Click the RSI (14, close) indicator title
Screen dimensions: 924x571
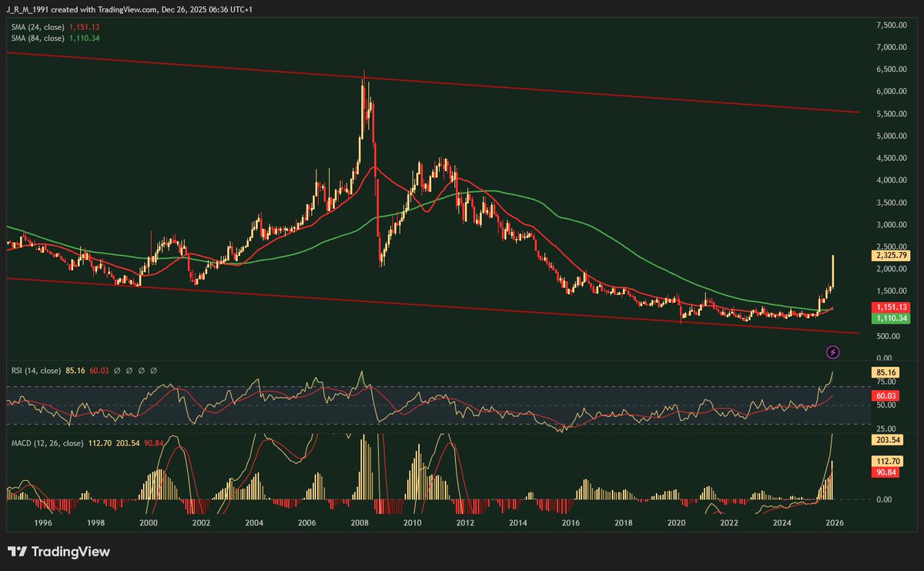35,370
